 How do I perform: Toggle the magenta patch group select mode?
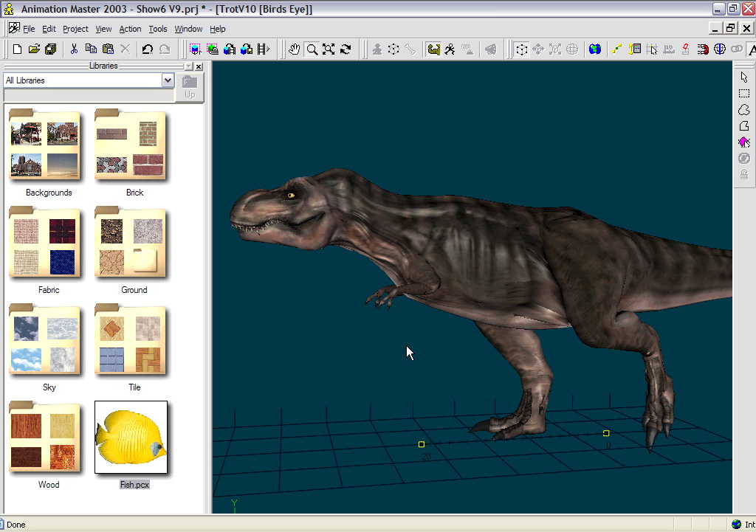[744, 142]
